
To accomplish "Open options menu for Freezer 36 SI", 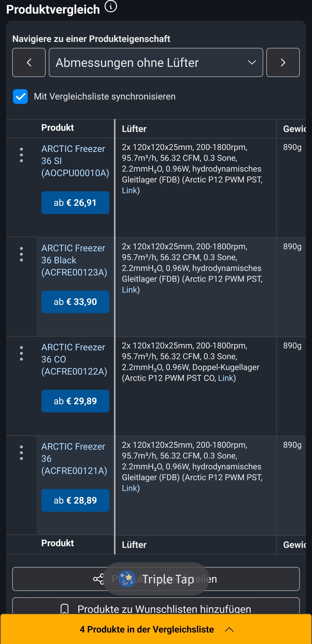I will 21,155.
